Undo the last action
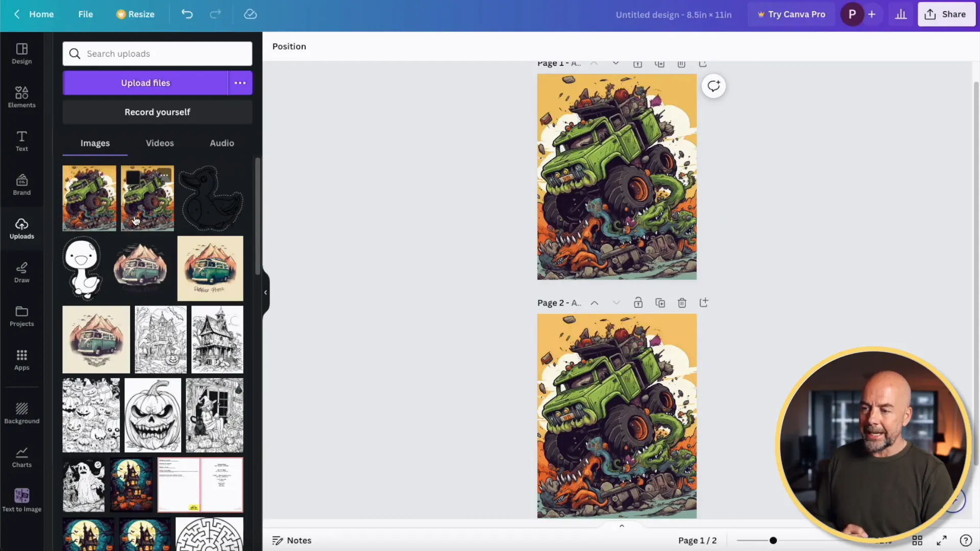The image size is (980, 551). click(187, 14)
